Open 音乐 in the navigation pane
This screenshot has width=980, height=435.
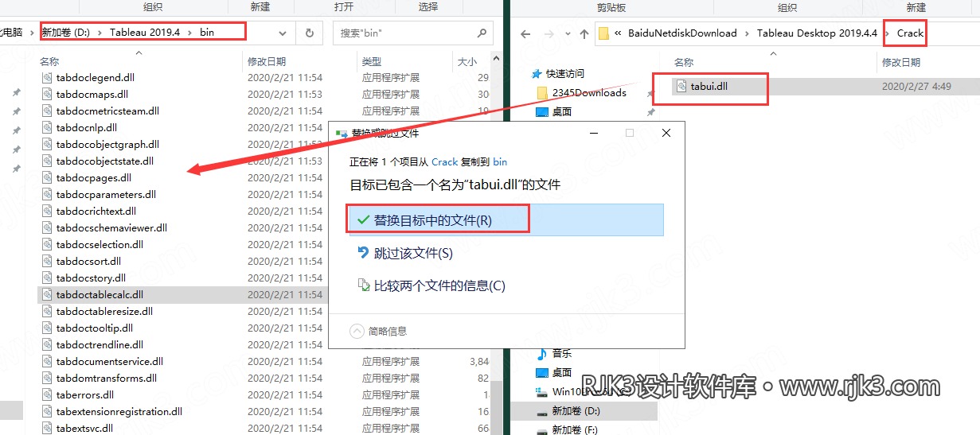[562, 353]
